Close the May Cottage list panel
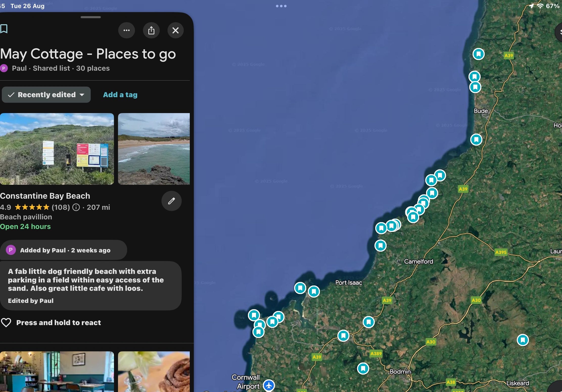The height and width of the screenshot is (392, 562). coord(176,30)
